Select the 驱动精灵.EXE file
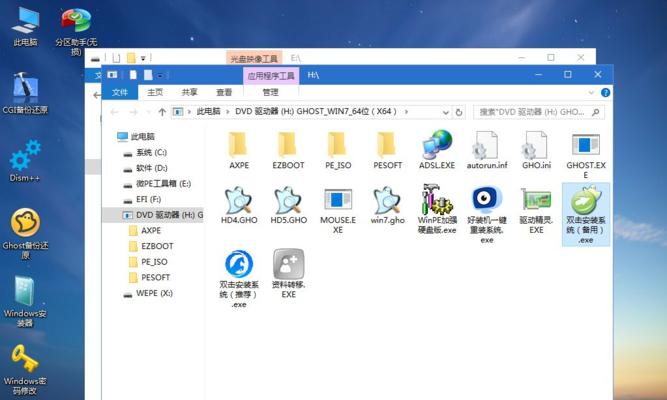 [x=536, y=211]
